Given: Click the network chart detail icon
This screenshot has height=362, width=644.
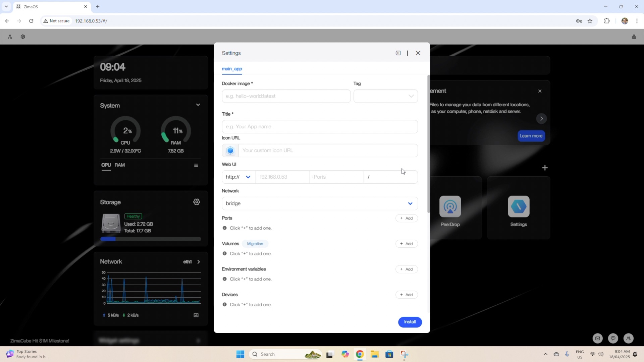Looking at the screenshot, I should coord(196,315).
